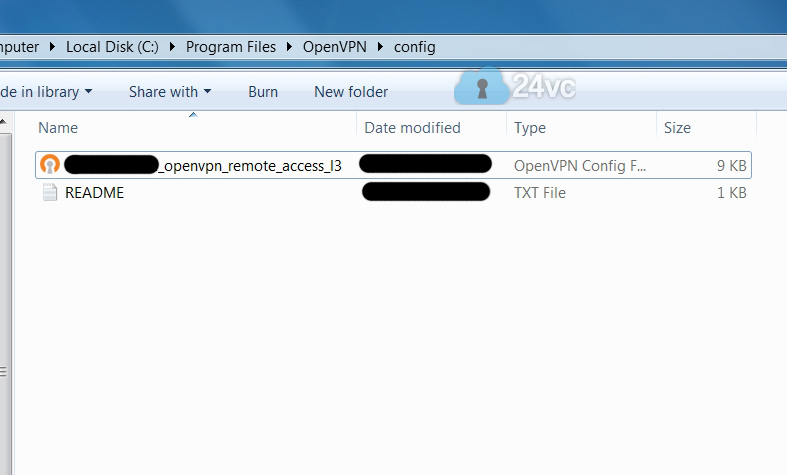Image resolution: width=787 pixels, height=475 pixels.
Task: Click 'OpenVPN Config F...' type cell
Action: [x=580, y=166]
